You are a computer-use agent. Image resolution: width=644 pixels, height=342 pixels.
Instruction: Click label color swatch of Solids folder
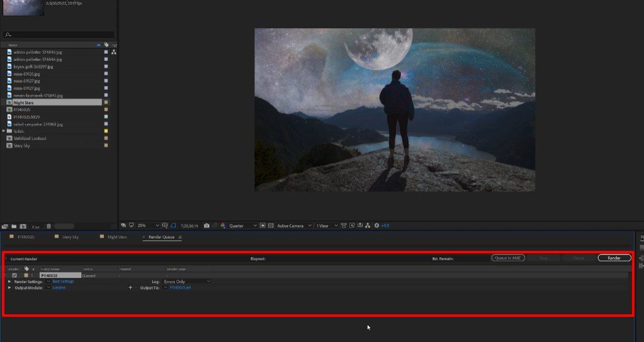point(106,131)
